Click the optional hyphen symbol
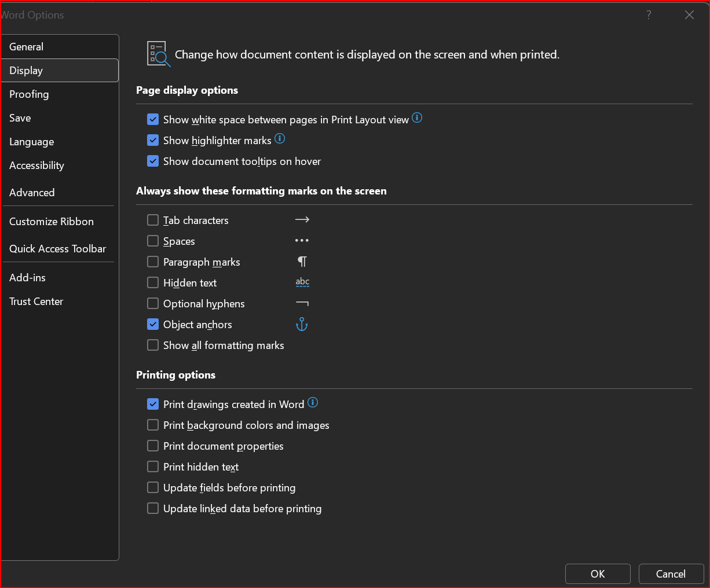The height and width of the screenshot is (588, 710). tap(302, 303)
